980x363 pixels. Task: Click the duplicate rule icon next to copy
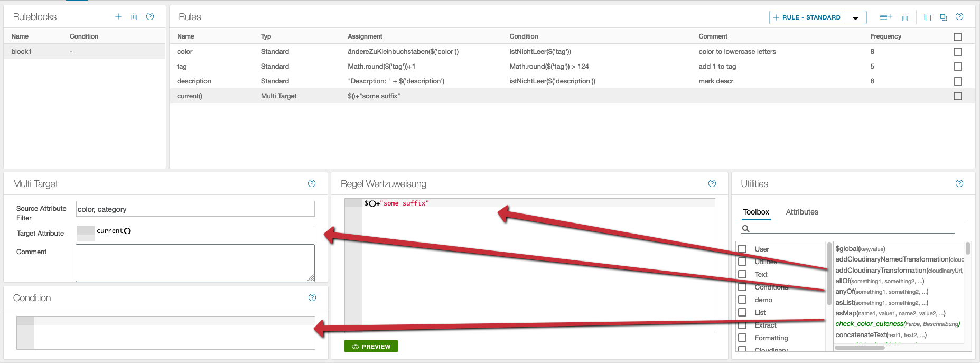944,17
